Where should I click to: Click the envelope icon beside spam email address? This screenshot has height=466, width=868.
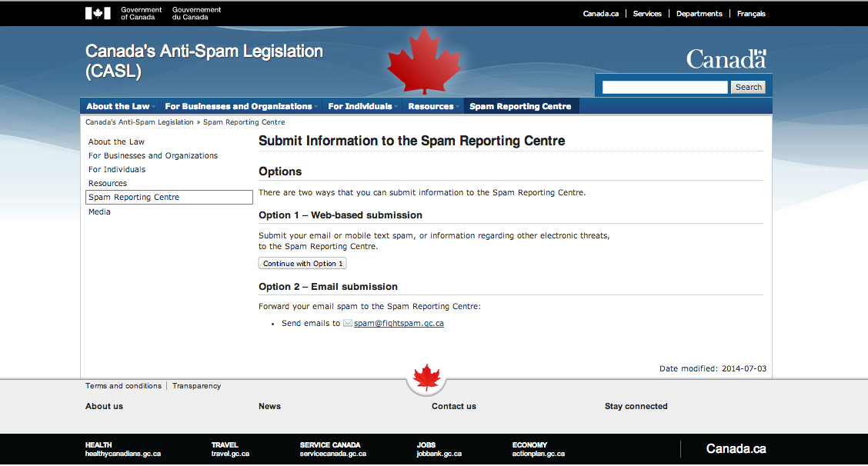pyautogui.click(x=348, y=324)
